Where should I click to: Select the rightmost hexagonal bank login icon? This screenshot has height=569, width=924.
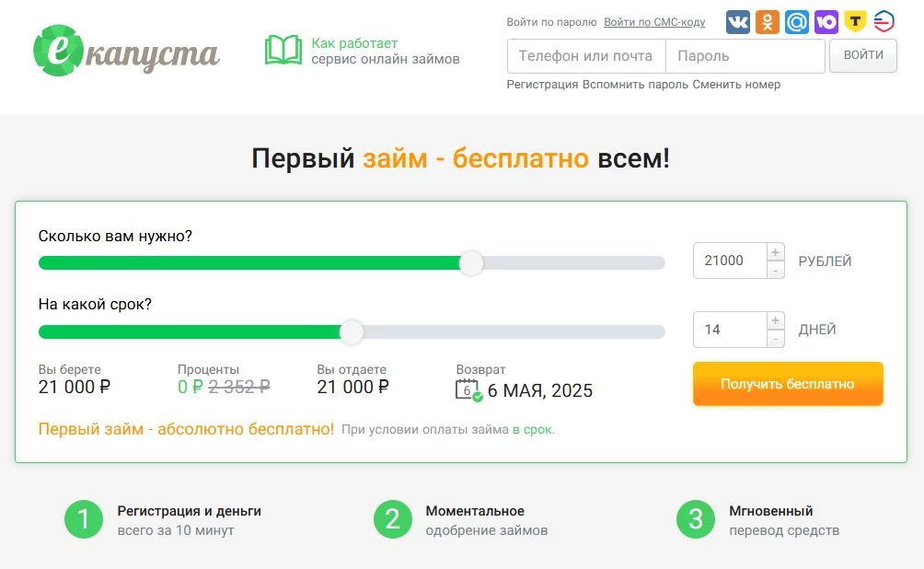tap(884, 21)
